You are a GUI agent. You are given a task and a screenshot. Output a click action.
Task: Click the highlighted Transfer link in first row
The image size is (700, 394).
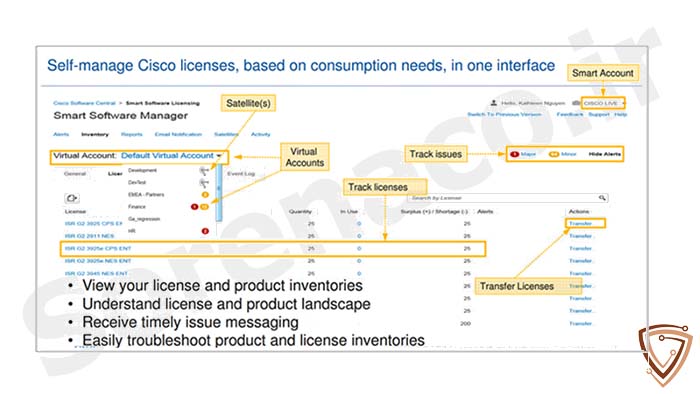(580, 223)
